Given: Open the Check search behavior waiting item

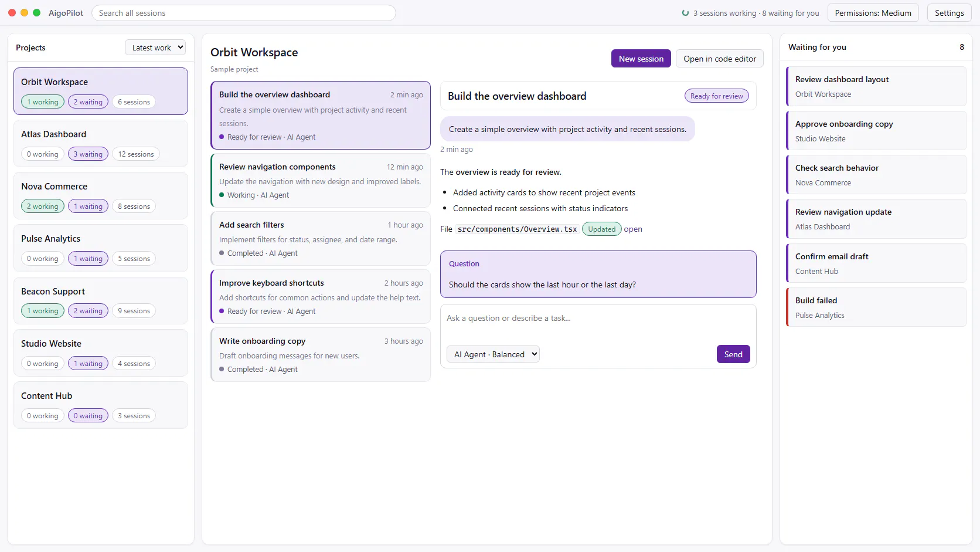Looking at the screenshot, I should click(x=876, y=175).
